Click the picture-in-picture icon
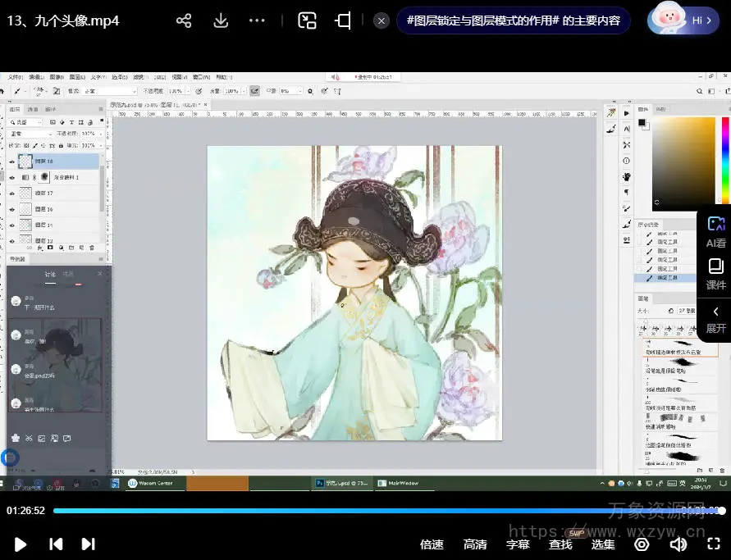This screenshot has width=731, height=560. pyautogui.click(x=307, y=20)
